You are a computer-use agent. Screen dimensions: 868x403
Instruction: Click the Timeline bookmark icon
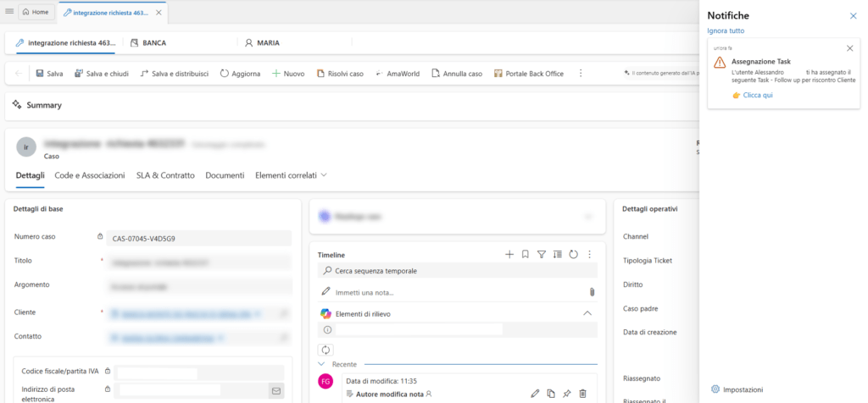(x=526, y=254)
